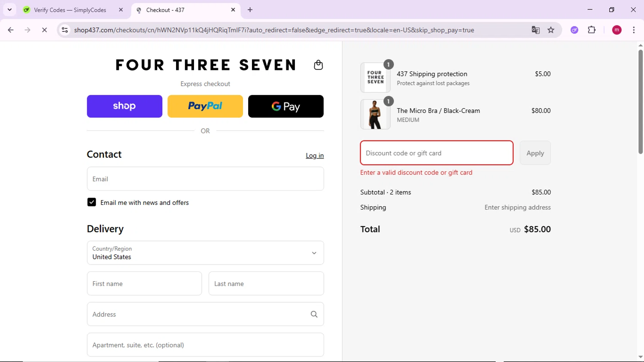Open the Chrome profile avatar

tap(617, 30)
